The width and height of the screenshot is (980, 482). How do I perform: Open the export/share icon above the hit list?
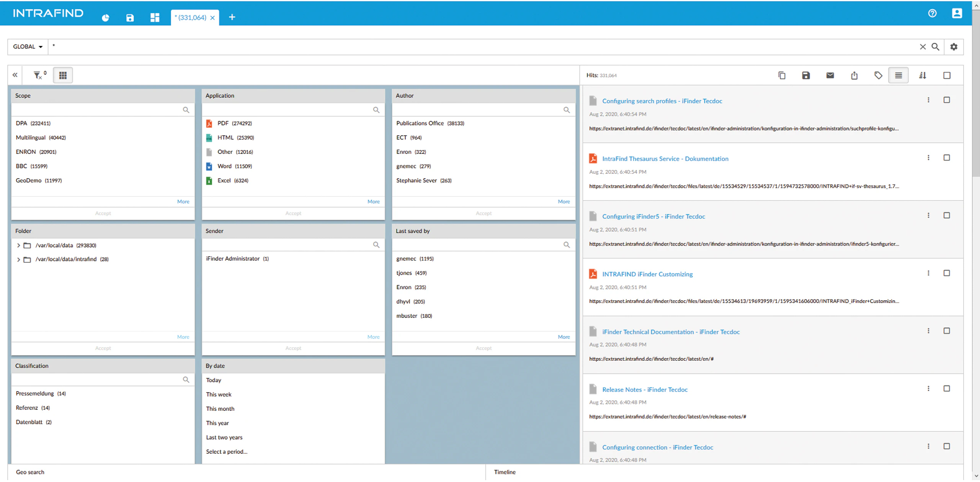(x=854, y=75)
